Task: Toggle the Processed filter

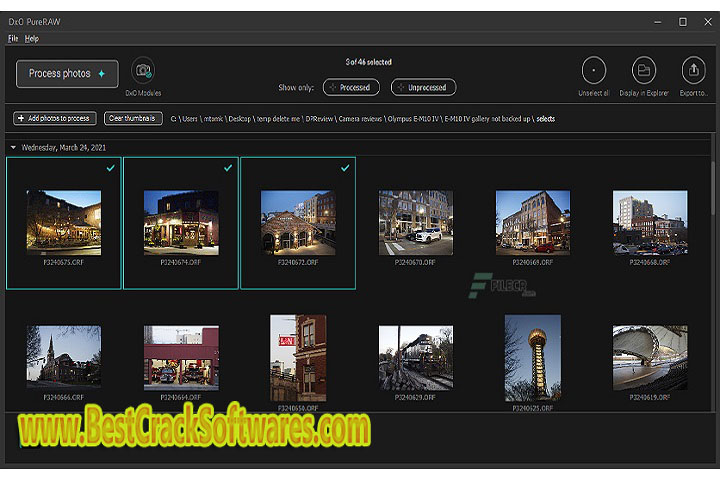Action: [351, 87]
